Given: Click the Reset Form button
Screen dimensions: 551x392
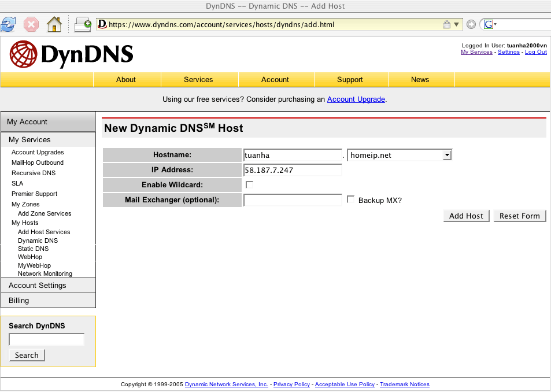Looking at the screenshot, I should pyautogui.click(x=520, y=216).
